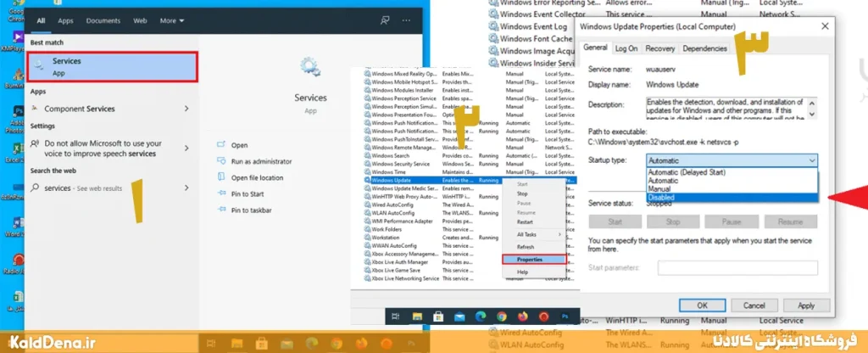This screenshot has height=353, width=868.
Task: Click Restart in the context menu
Action: pos(525,221)
